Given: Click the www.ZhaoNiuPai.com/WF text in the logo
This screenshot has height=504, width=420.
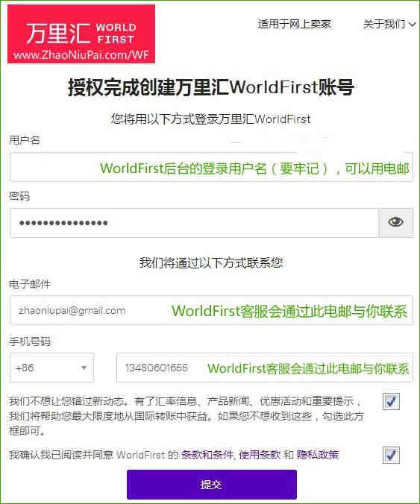Looking at the screenshot, I should click(81, 55).
